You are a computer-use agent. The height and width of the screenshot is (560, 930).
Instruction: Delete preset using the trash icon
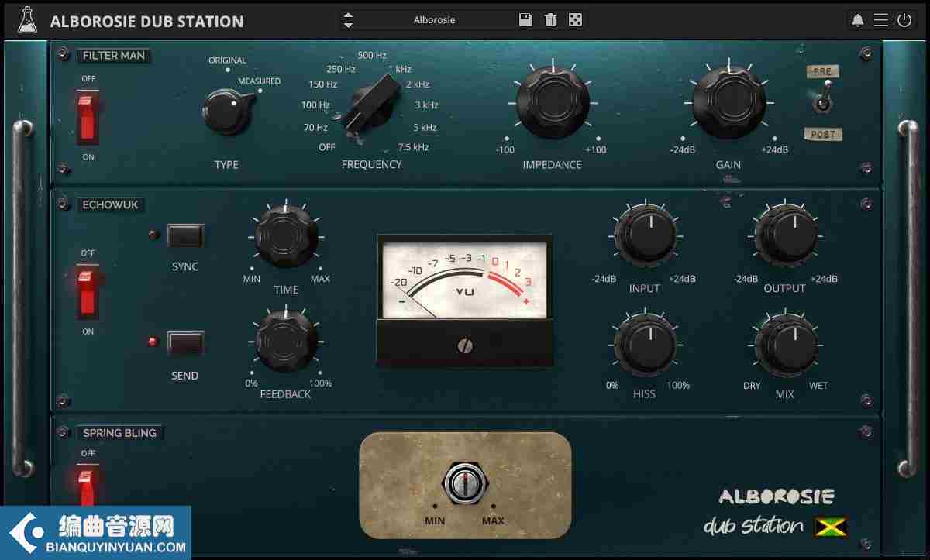click(x=550, y=20)
